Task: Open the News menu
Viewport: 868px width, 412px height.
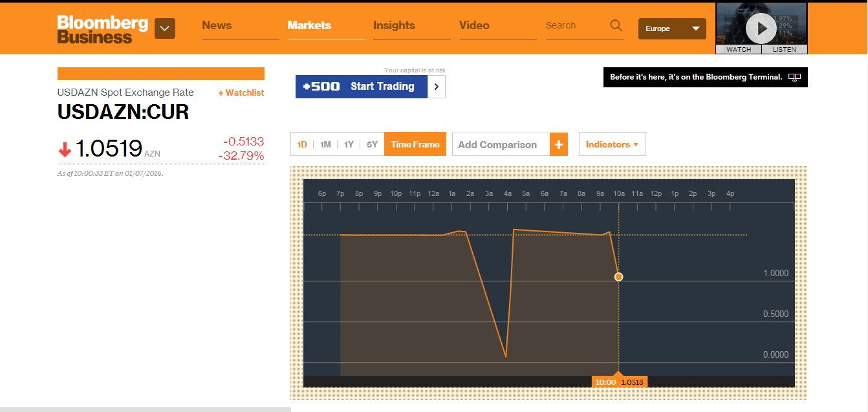Action: pyautogui.click(x=217, y=25)
